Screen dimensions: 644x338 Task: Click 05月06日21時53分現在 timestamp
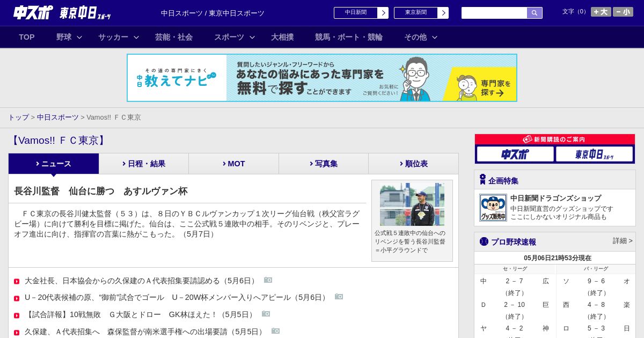(x=558, y=258)
